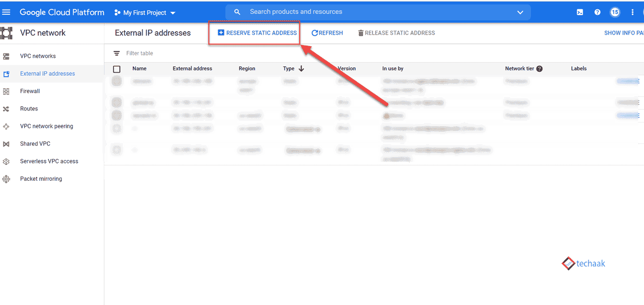
Task: Click the search magnifier icon
Action: 237,12
